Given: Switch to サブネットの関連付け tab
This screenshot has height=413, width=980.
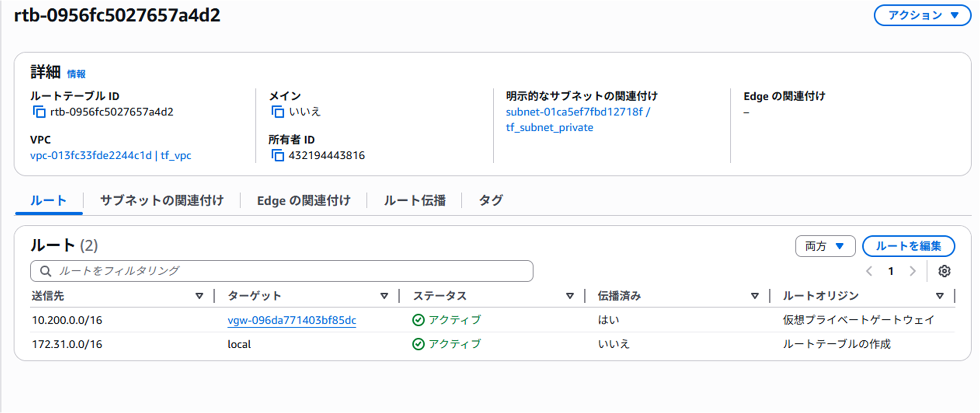Looking at the screenshot, I should tap(162, 201).
